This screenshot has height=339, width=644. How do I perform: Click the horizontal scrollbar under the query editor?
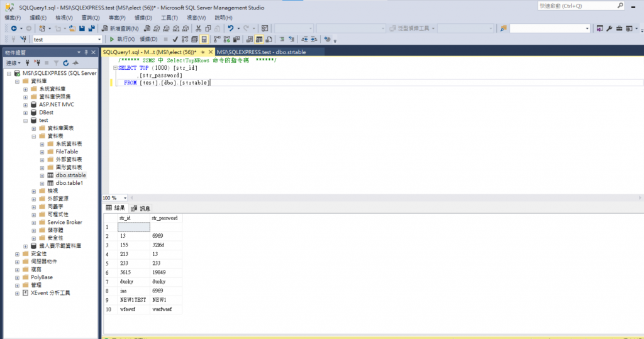(386, 198)
